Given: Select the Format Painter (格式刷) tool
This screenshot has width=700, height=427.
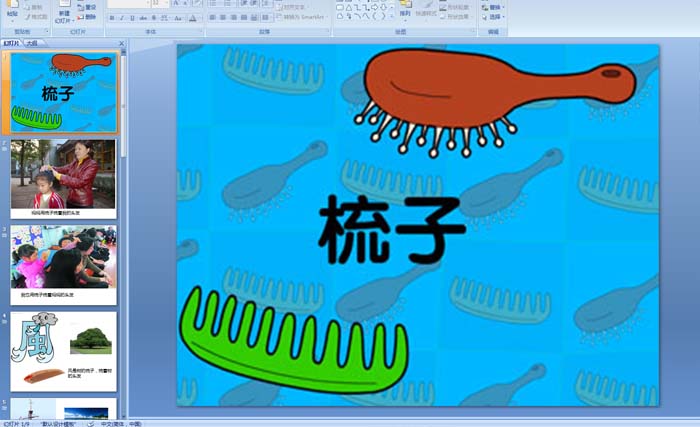Looking at the screenshot, I should click(x=37, y=17).
